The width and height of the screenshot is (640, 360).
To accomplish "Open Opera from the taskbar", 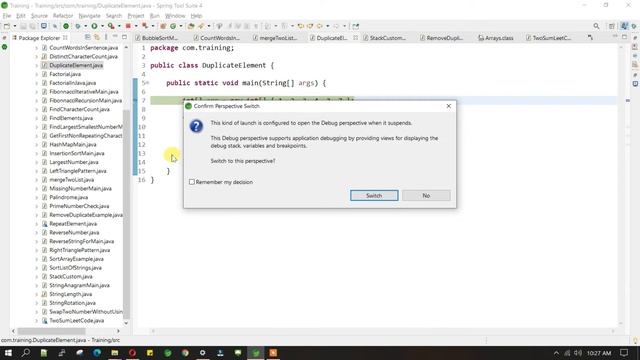I will [x=132, y=353].
